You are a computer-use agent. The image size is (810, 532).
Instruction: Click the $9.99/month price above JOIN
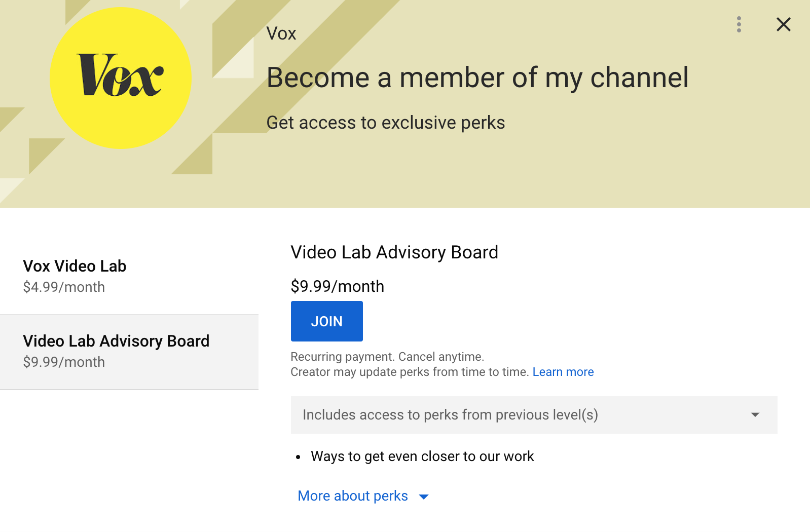pyautogui.click(x=338, y=286)
